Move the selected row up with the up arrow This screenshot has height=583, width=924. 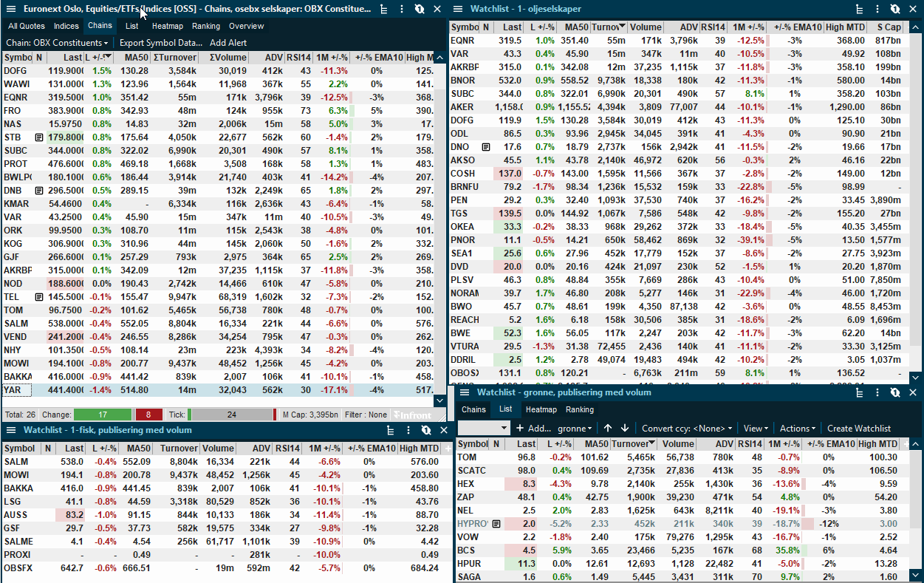pyautogui.click(x=608, y=428)
